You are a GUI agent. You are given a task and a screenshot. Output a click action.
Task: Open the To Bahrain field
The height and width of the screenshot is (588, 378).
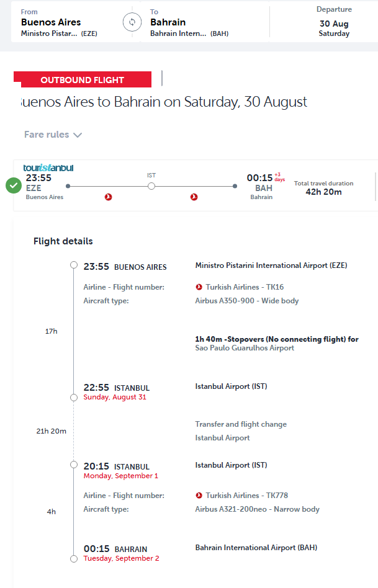coord(205,22)
